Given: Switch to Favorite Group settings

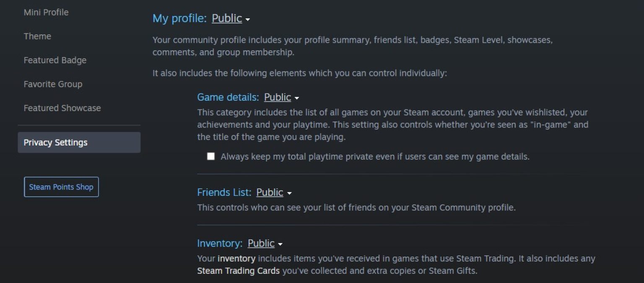Looking at the screenshot, I should [53, 84].
